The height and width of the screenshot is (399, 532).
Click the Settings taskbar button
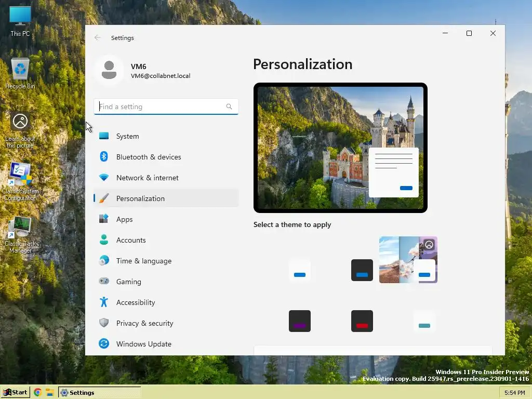(x=99, y=393)
